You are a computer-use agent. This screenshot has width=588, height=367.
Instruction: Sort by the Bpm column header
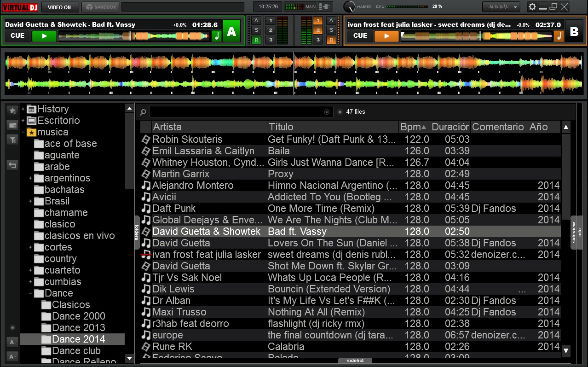point(414,127)
